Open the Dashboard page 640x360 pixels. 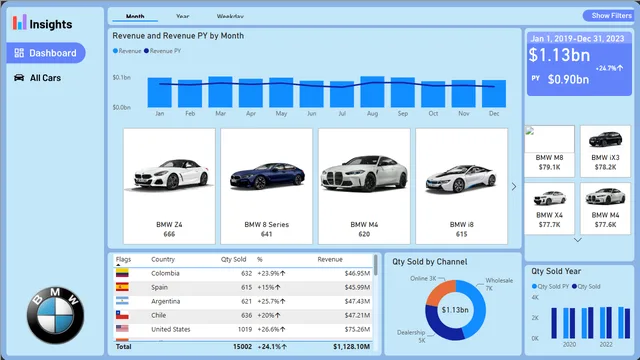pyautogui.click(x=46, y=53)
